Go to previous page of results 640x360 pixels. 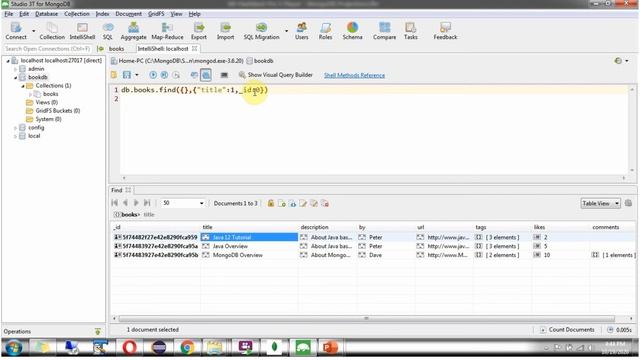(x=125, y=203)
